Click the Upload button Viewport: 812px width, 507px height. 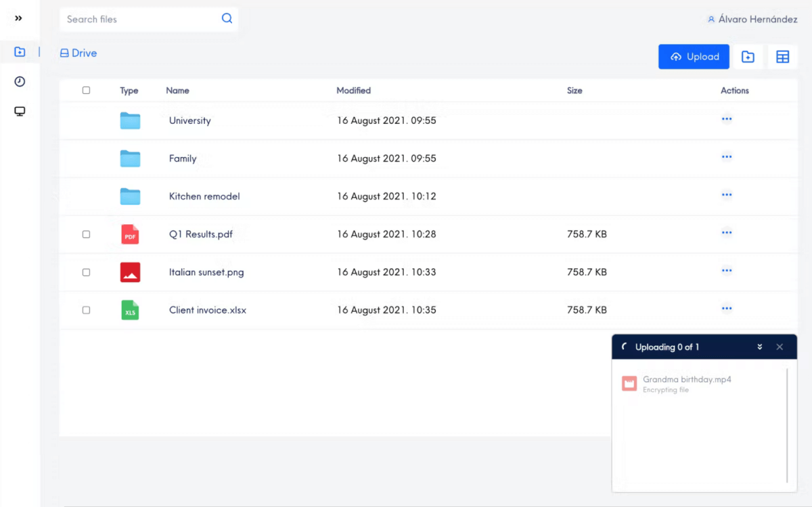click(694, 57)
